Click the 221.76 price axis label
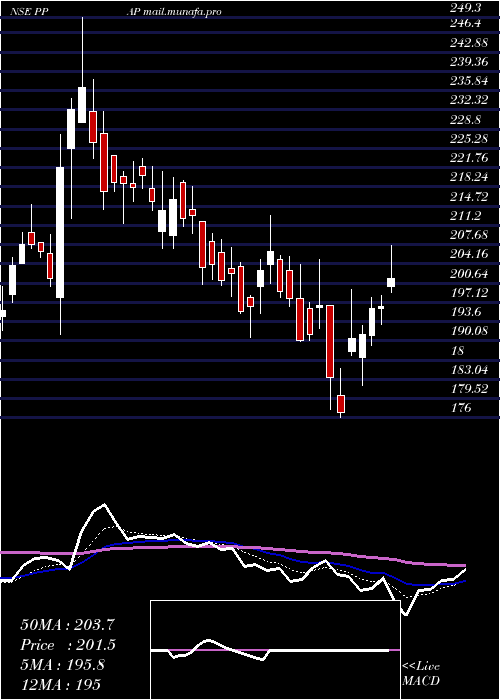The image size is (500, 700). tap(469, 158)
